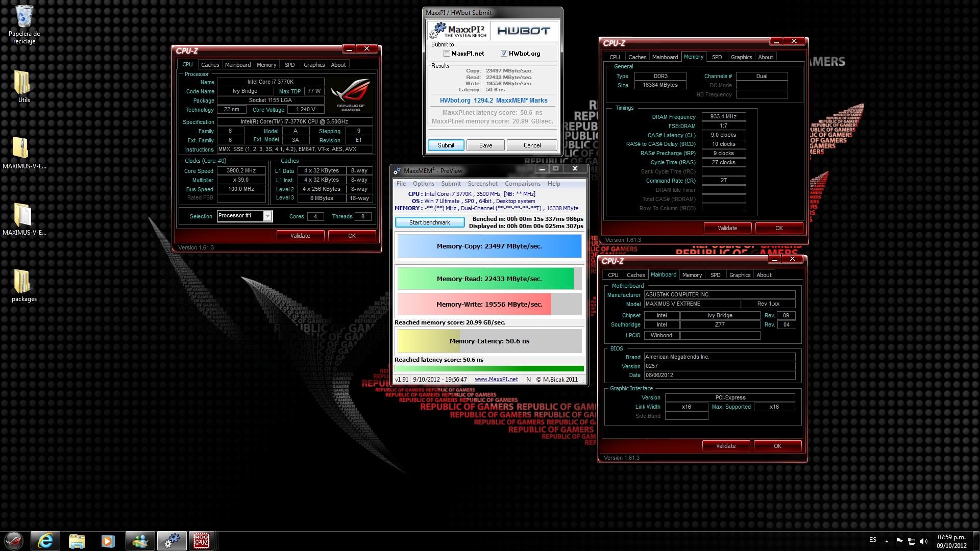Viewport: 980px width, 551px height.
Task: Untick the HWbot.org submit checkbox
Action: pyautogui.click(x=504, y=54)
